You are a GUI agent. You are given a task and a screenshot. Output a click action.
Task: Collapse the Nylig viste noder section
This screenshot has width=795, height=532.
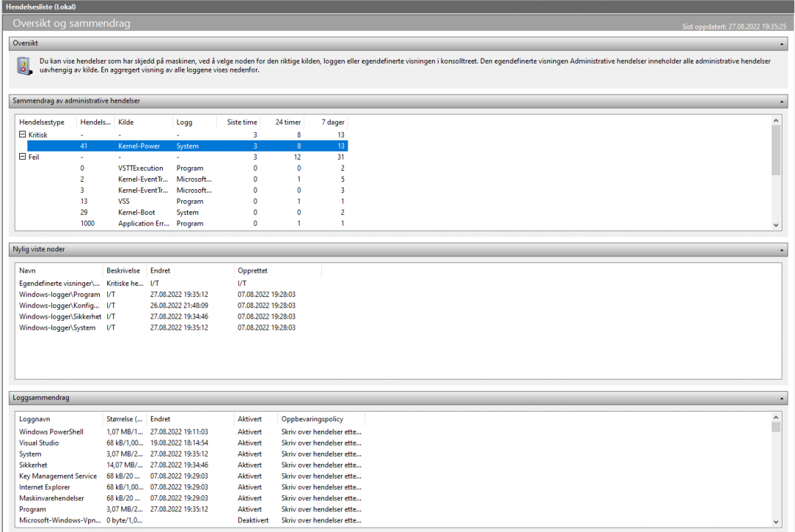tap(782, 250)
